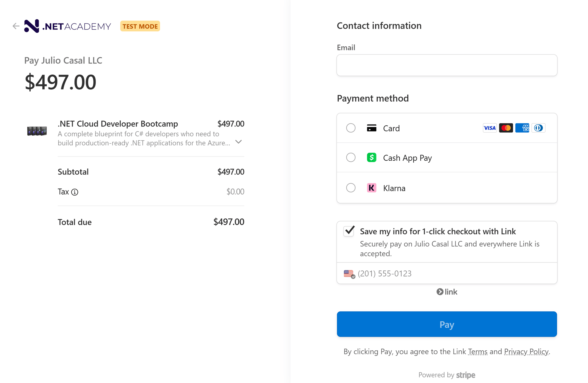The height and width of the screenshot is (383, 588).
Task: Focus the Email input field
Action: tap(447, 65)
